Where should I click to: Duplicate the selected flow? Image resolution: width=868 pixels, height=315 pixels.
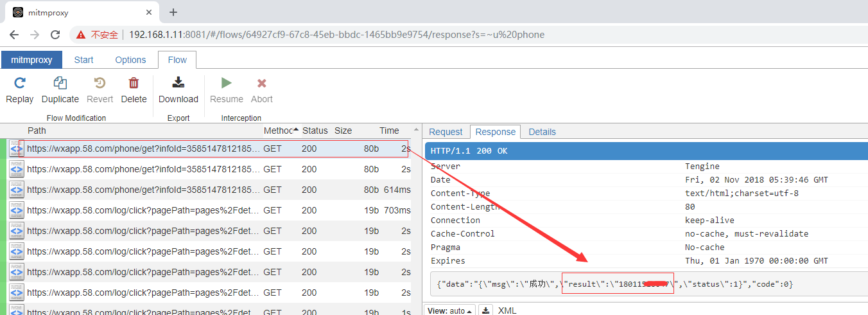pos(60,83)
